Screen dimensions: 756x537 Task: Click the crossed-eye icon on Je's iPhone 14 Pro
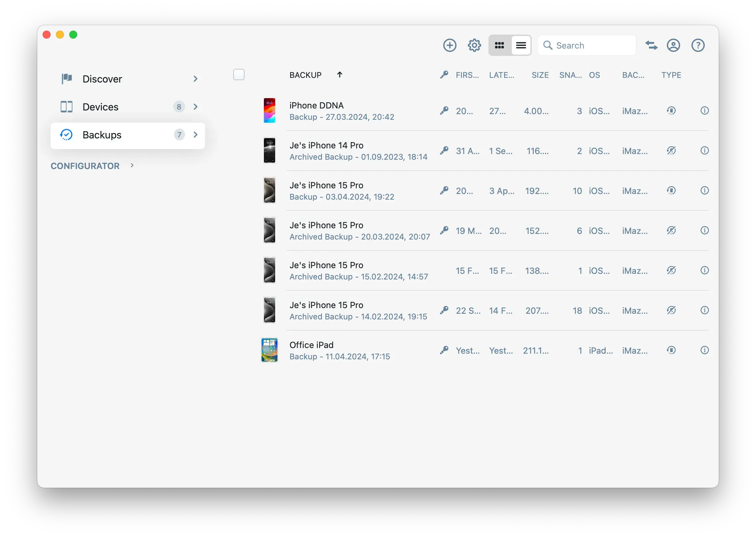[671, 150]
